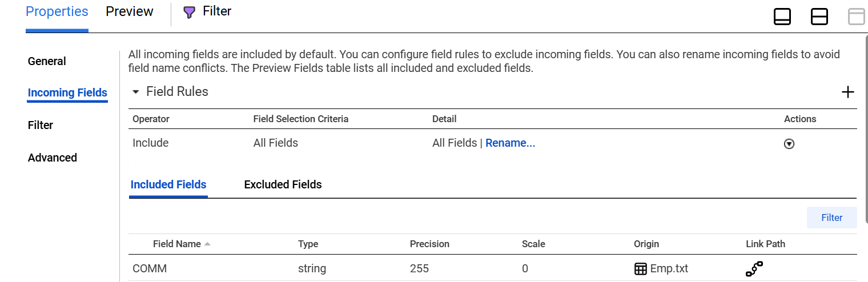Switch to Excluded Fields tab
This screenshot has width=868, height=282.
283,184
